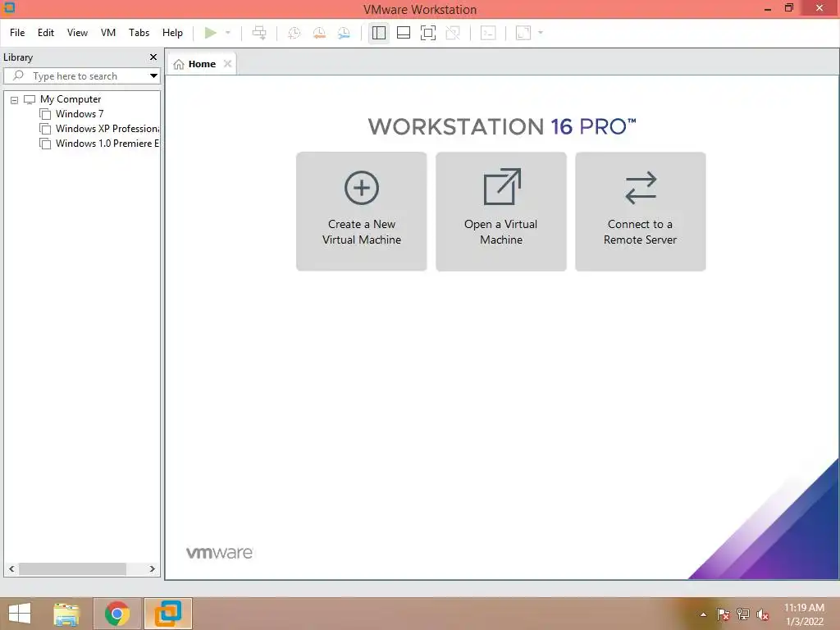Viewport: 840px width, 630px height.
Task: Open the File menu
Action: coord(17,33)
